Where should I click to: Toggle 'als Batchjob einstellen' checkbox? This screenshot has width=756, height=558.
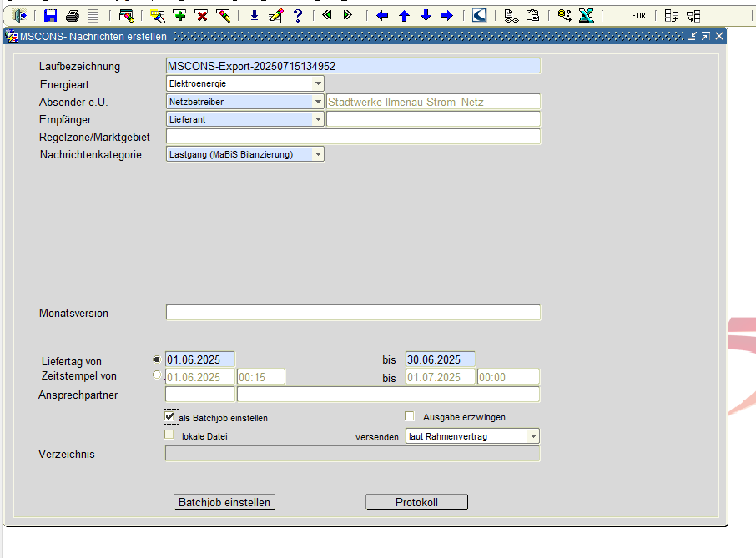(x=170, y=416)
